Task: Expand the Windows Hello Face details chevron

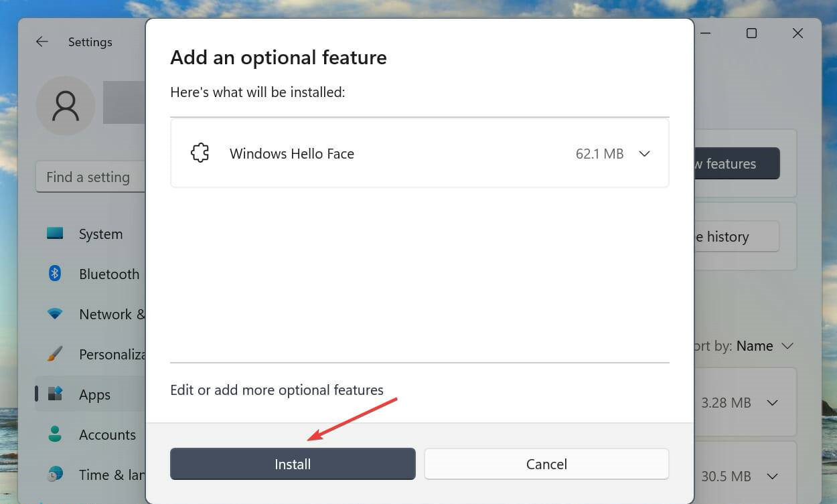Action: coord(644,153)
